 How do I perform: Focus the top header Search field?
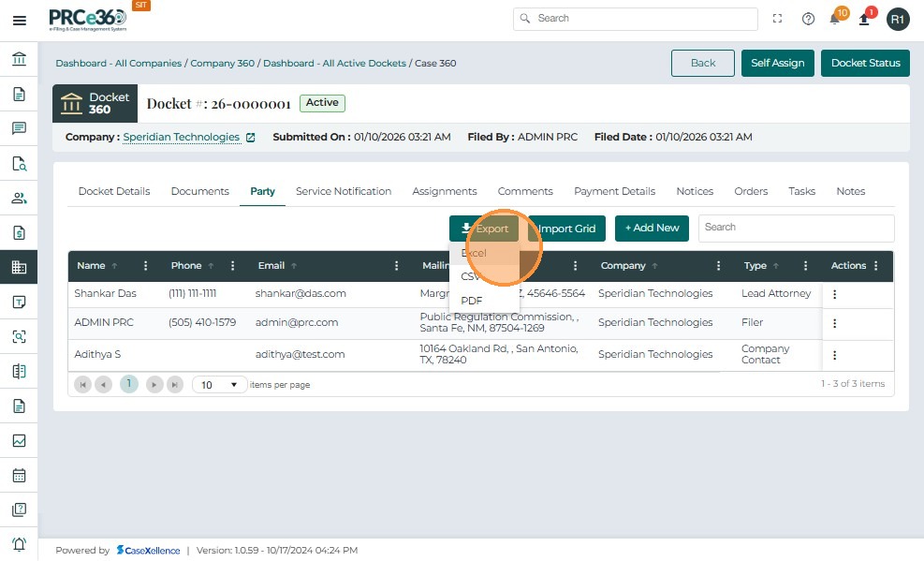coord(636,19)
